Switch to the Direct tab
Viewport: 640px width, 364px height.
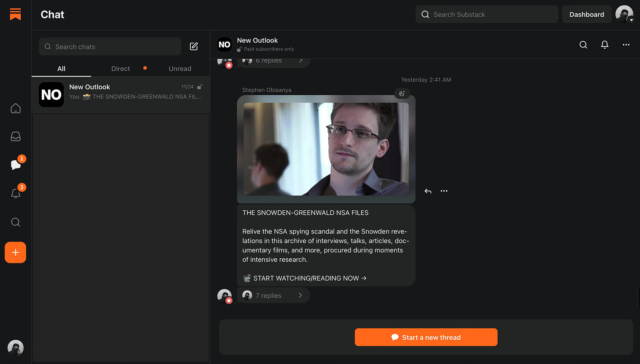pos(120,68)
